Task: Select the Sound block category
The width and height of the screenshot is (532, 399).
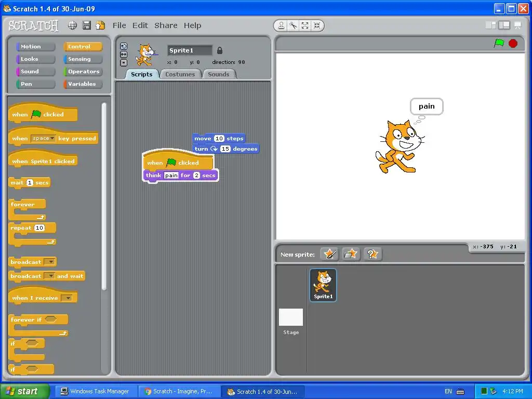Action: [x=35, y=72]
